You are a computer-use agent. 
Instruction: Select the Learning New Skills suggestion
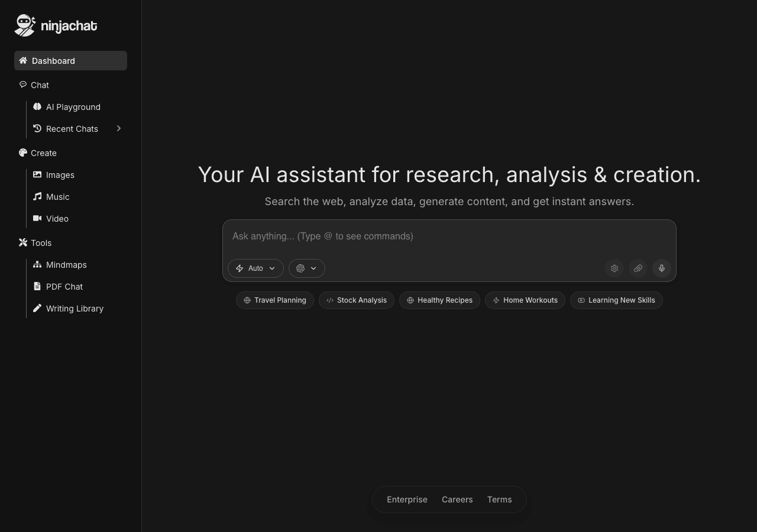616,300
